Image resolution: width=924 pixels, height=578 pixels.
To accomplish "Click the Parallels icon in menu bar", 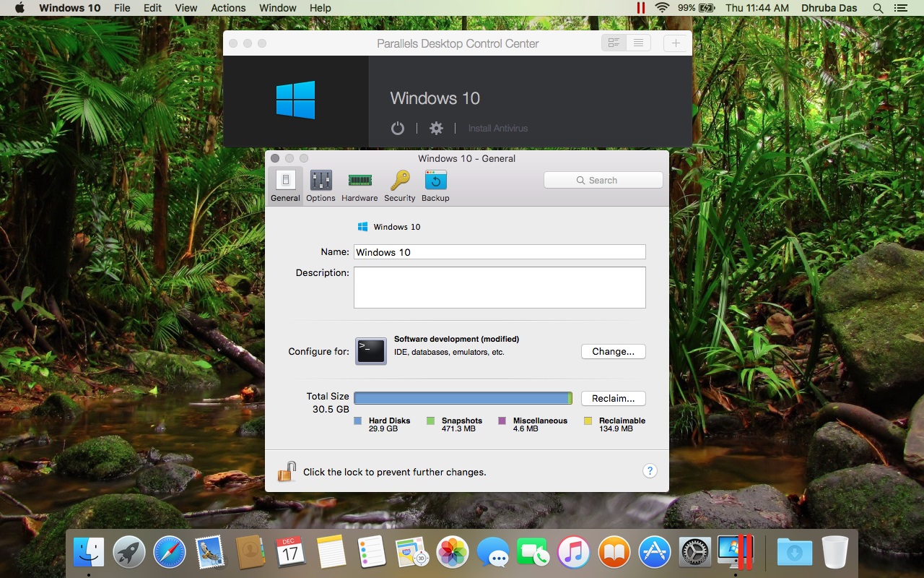I will 640,8.
